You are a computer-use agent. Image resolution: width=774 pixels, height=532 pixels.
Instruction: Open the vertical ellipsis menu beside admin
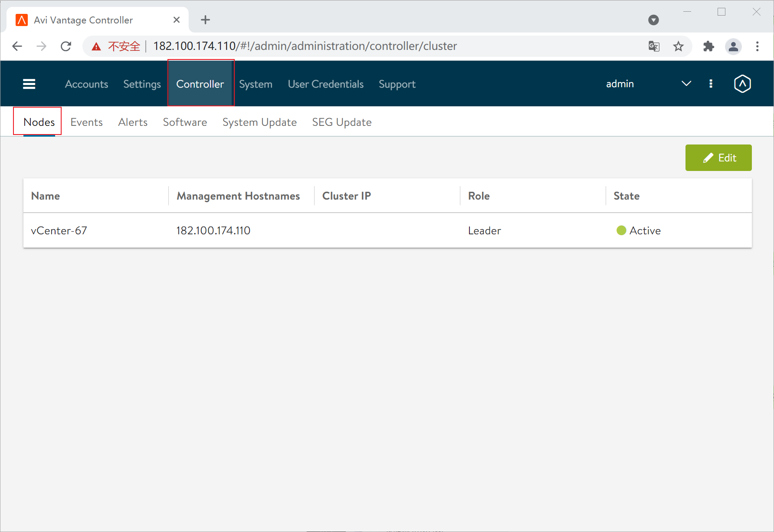711,84
